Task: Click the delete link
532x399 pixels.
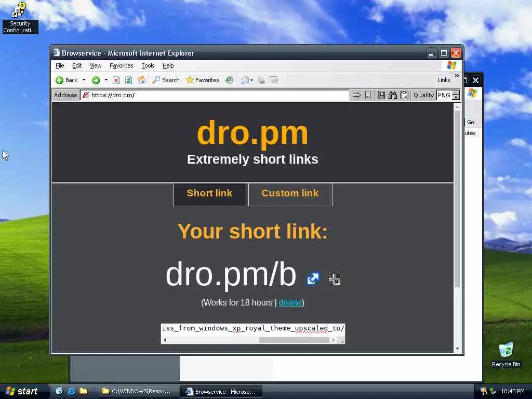Action: click(290, 303)
